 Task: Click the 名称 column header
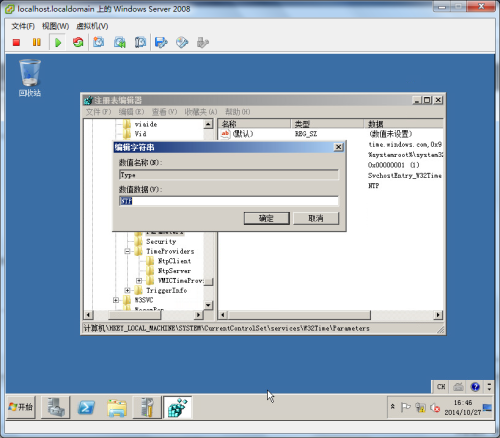[x=255, y=124]
